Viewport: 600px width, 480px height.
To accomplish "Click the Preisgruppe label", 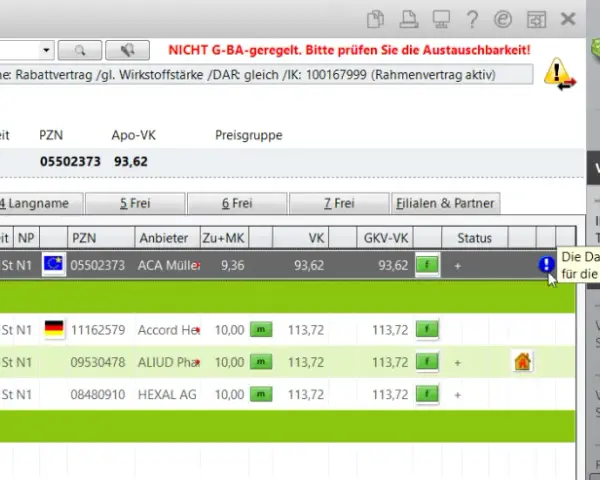I will point(249,135).
